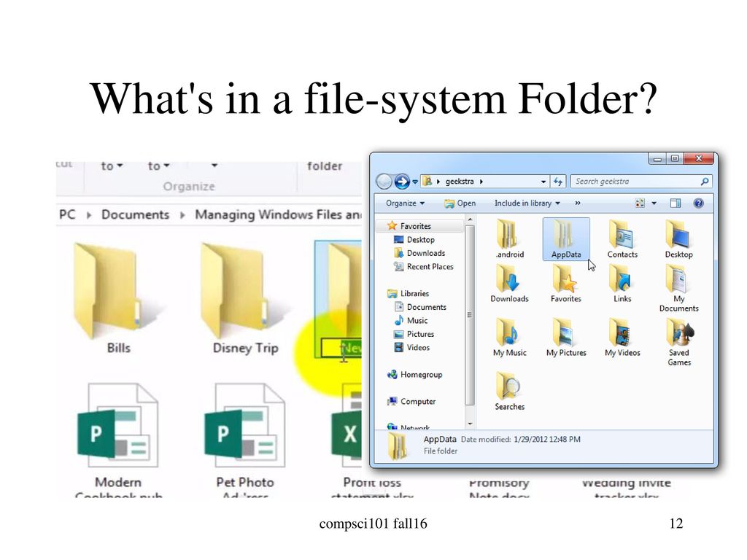Image resolution: width=747 pixels, height=560 pixels.
Task: Open the My Music folder
Action: tap(509, 337)
